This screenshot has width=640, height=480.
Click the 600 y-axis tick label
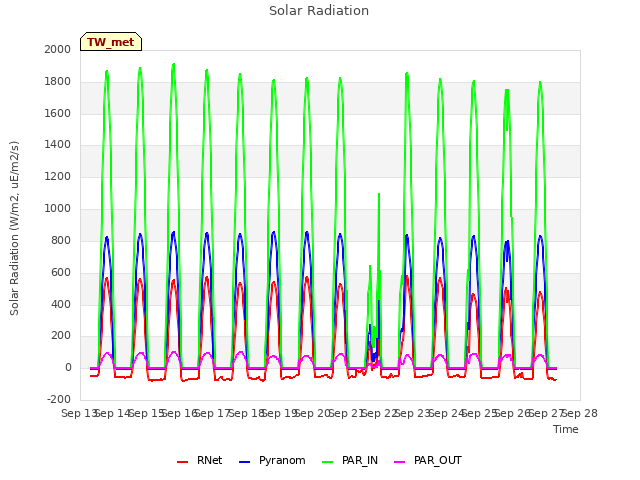pyautogui.click(x=61, y=272)
